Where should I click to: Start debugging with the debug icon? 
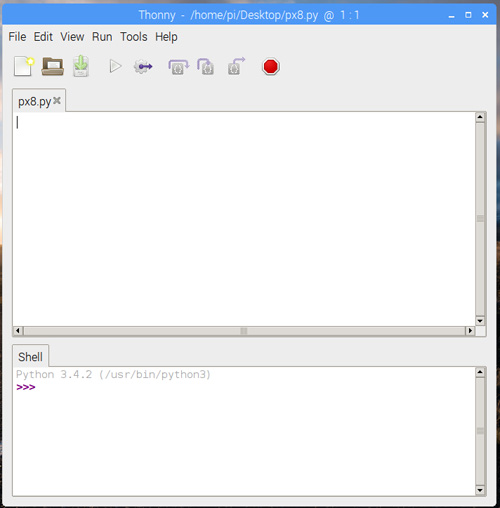point(143,67)
